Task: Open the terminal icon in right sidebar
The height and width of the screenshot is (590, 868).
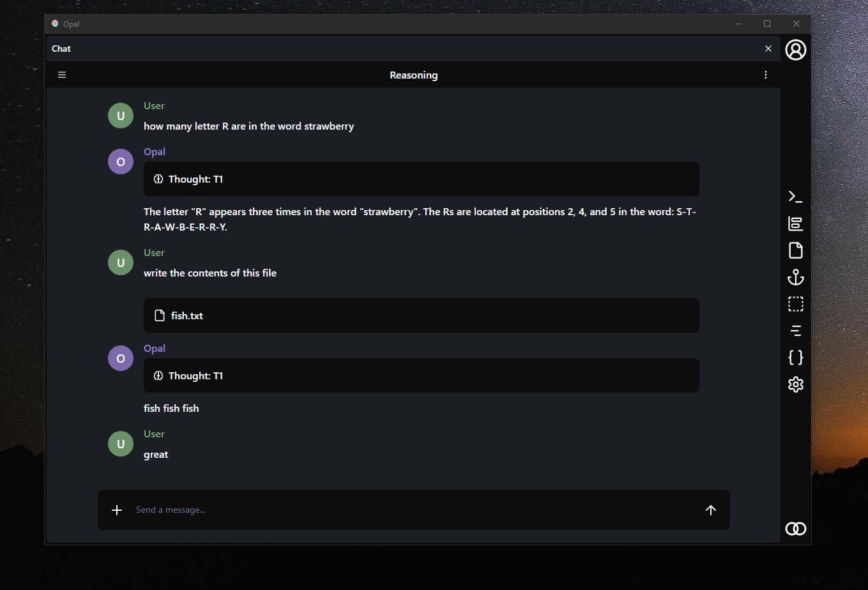Action: point(795,197)
